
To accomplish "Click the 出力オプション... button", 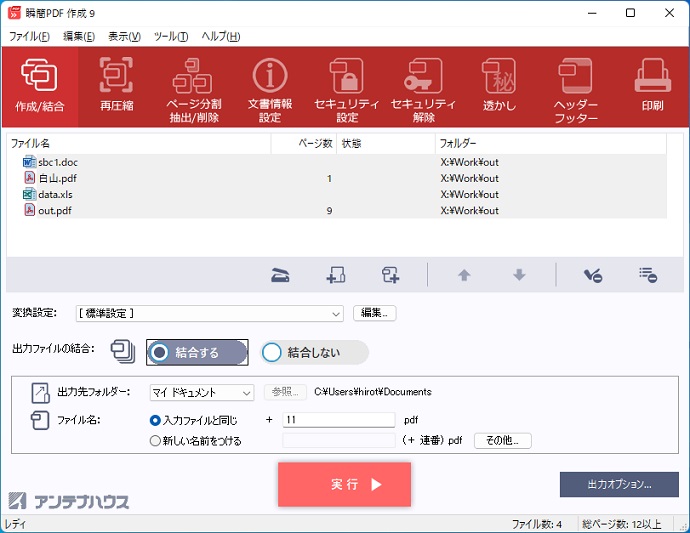I will 619,484.
